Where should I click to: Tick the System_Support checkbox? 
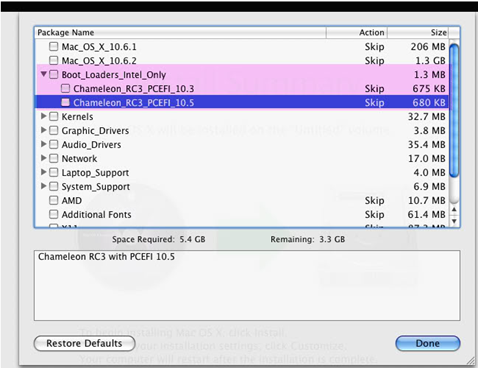[53, 186]
